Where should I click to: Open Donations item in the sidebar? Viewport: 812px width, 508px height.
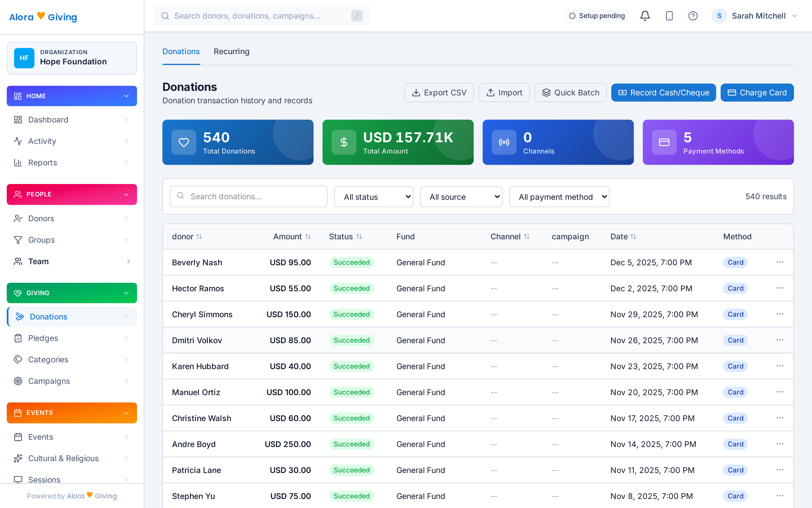pos(72,316)
